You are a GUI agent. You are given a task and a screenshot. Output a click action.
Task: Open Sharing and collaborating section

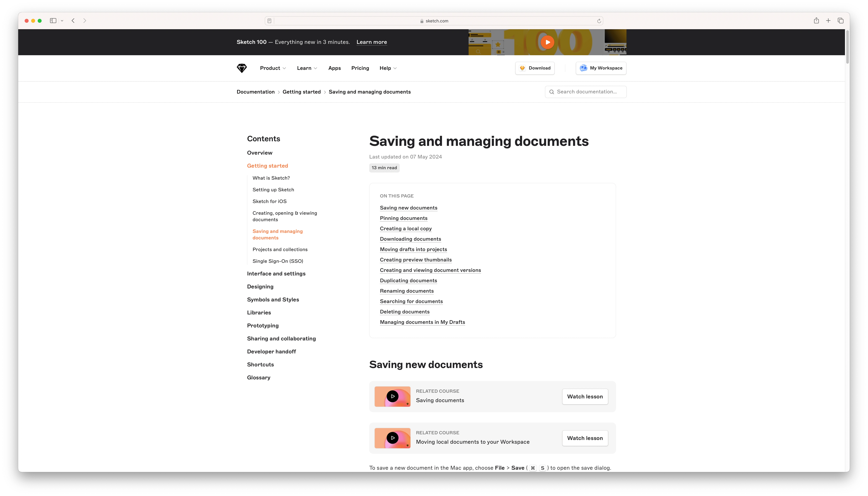click(281, 339)
